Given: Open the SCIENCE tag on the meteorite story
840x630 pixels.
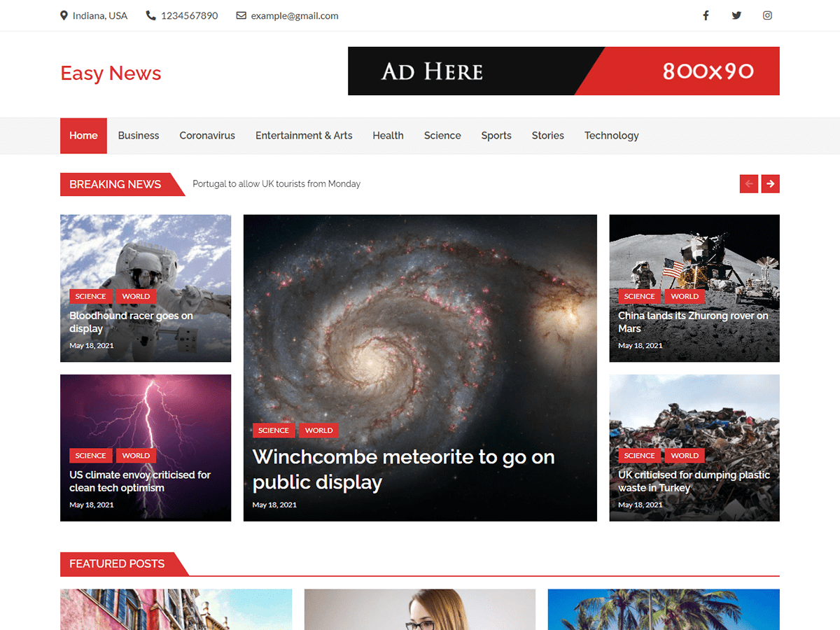Looking at the screenshot, I should 274,430.
